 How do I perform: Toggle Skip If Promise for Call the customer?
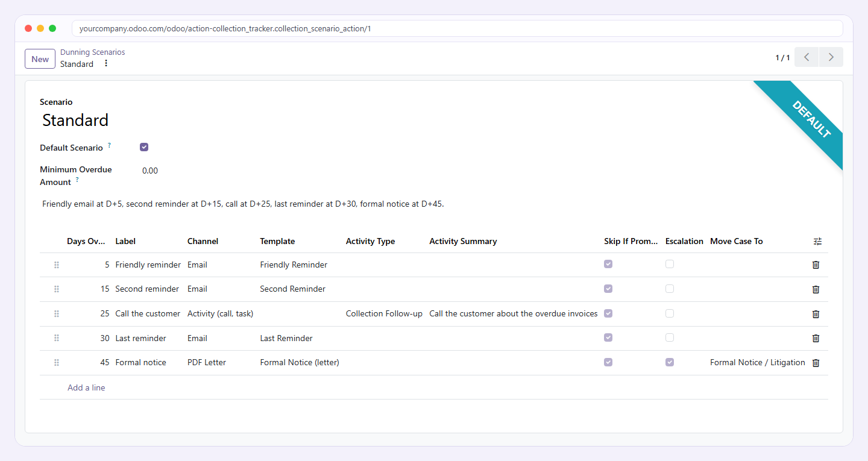(608, 313)
